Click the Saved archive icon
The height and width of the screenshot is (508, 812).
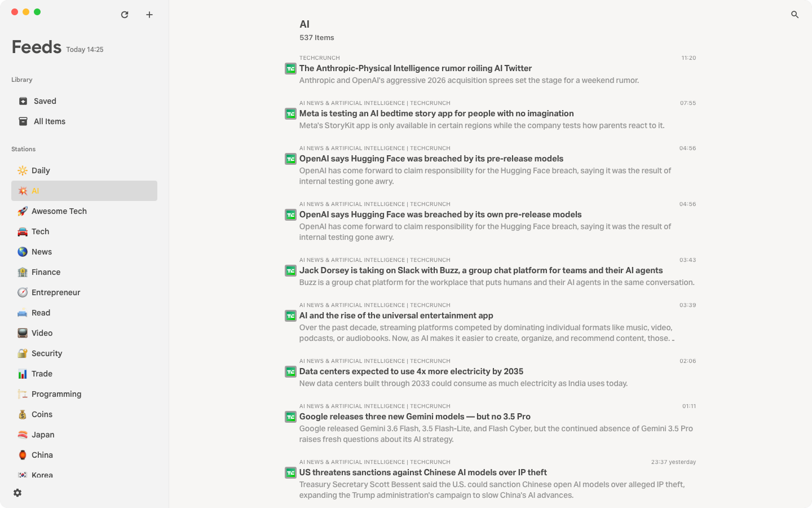tap(23, 101)
